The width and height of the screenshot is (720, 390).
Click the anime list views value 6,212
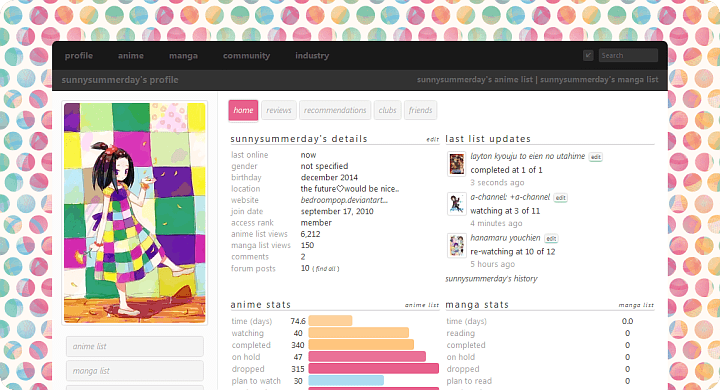pyautogui.click(x=310, y=234)
